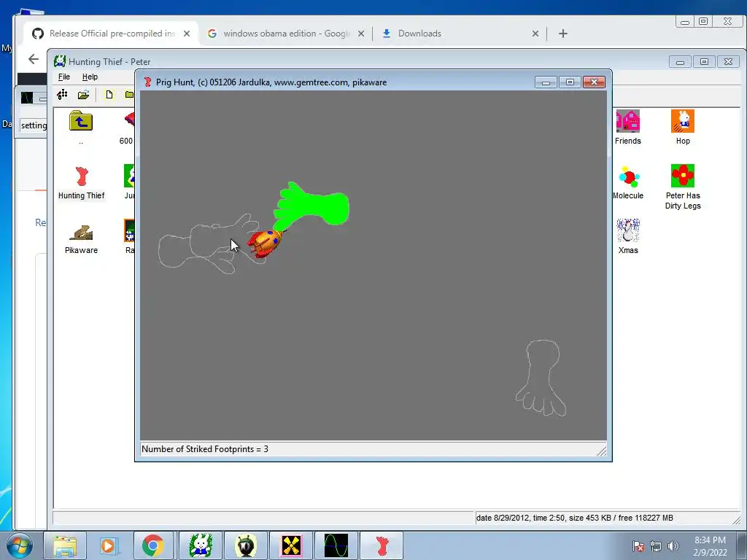Open File Explorer from the taskbar
747x560 pixels.
tap(65, 545)
